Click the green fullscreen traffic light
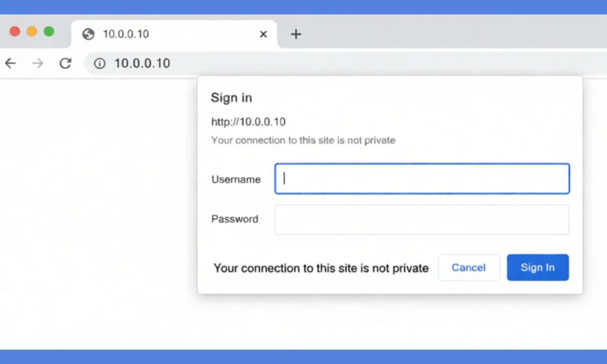Screen dimensions: 607x364 [49, 31]
